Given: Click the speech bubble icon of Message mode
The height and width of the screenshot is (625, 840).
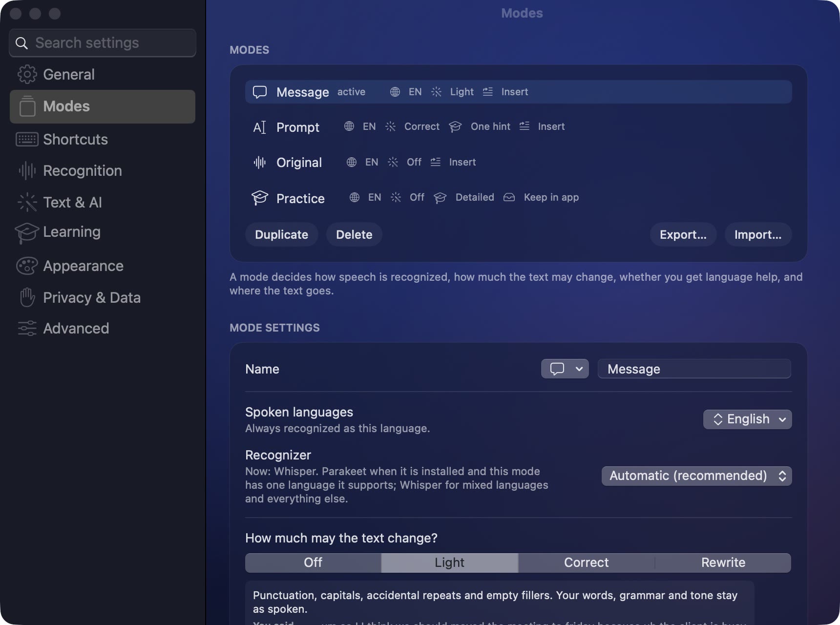Looking at the screenshot, I should click(260, 92).
